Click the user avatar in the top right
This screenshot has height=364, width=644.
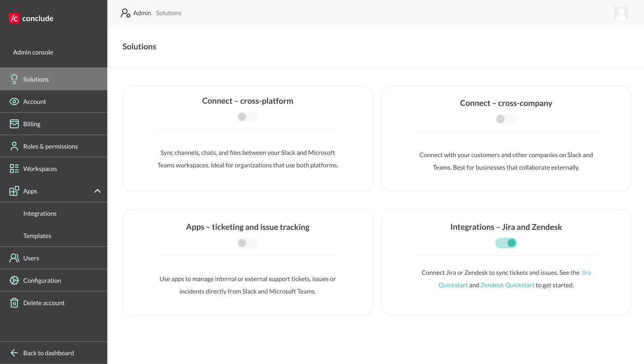click(621, 13)
